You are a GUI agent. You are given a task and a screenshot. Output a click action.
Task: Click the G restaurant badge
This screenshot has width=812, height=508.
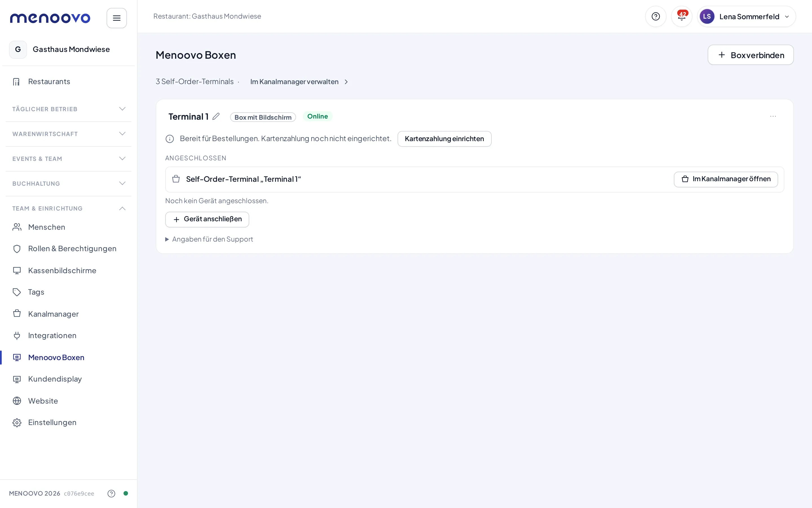[x=18, y=49]
